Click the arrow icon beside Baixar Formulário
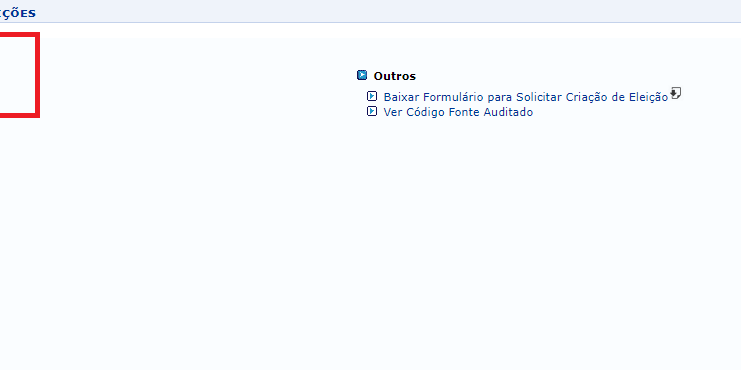The image size is (741, 370). click(x=372, y=96)
